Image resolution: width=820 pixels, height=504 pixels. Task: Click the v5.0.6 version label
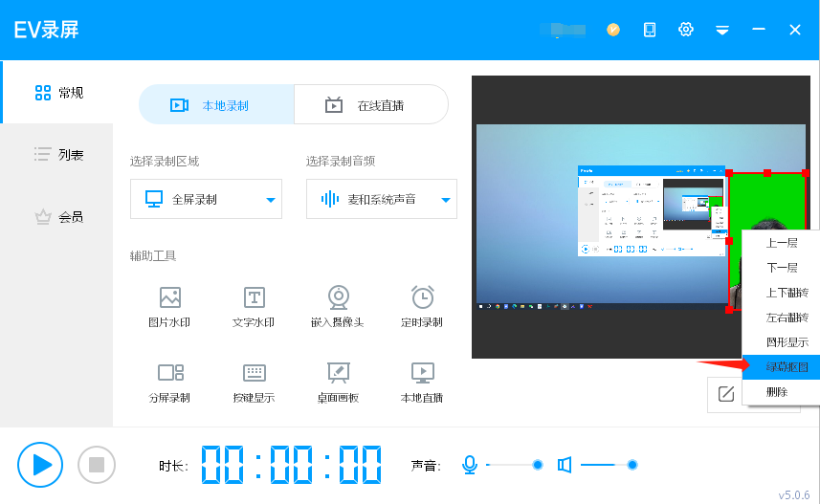click(x=794, y=494)
